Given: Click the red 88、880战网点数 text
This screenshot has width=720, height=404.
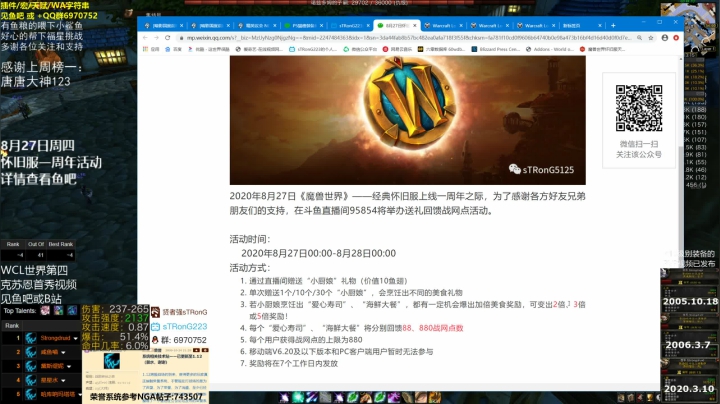Looking at the screenshot, I should 433,328.
